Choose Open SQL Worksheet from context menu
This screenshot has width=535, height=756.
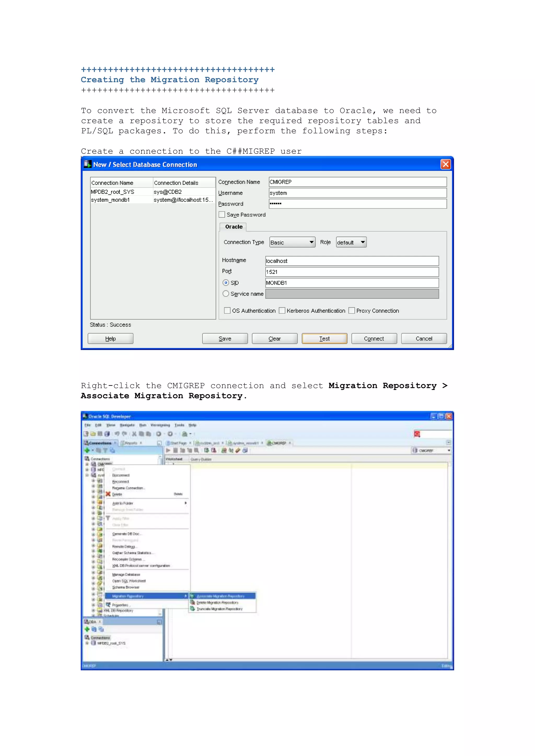coord(129,581)
